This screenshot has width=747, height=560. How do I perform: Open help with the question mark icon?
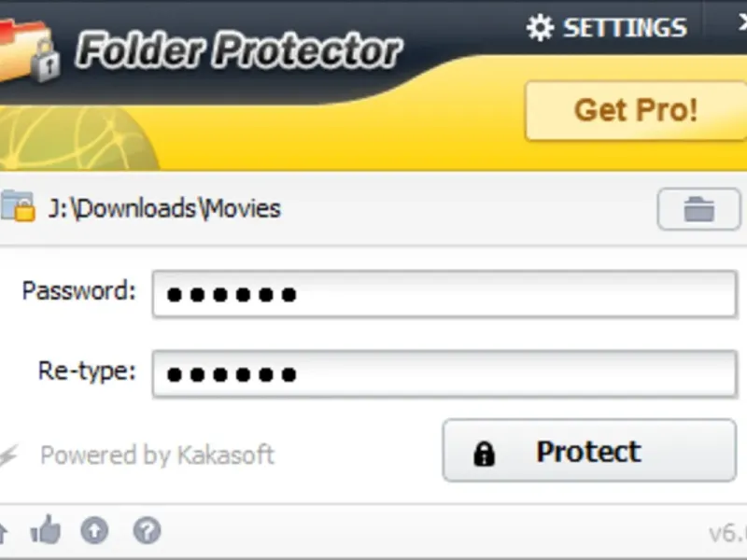coord(147,531)
